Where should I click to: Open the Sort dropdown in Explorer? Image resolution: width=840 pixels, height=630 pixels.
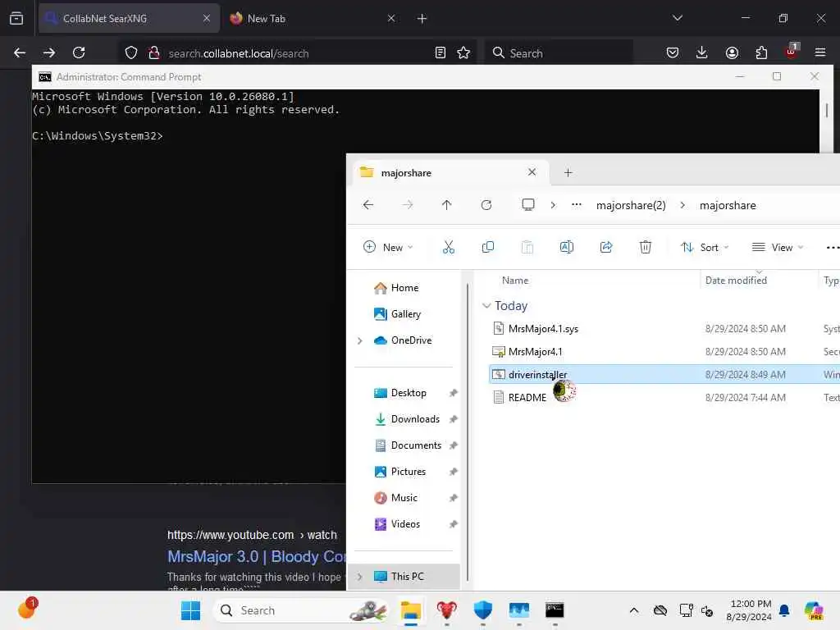[x=705, y=247]
